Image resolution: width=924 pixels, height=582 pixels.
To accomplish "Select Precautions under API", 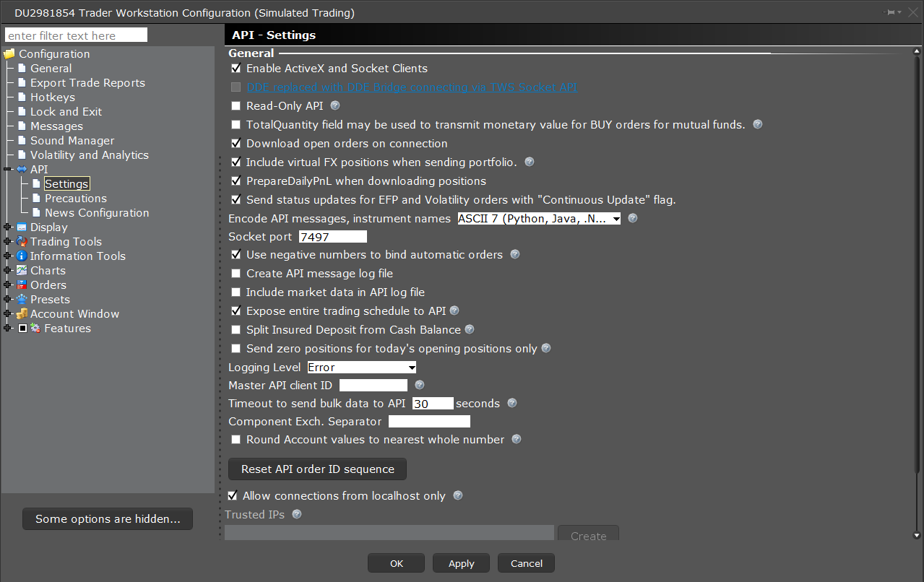I will pyautogui.click(x=76, y=199).
